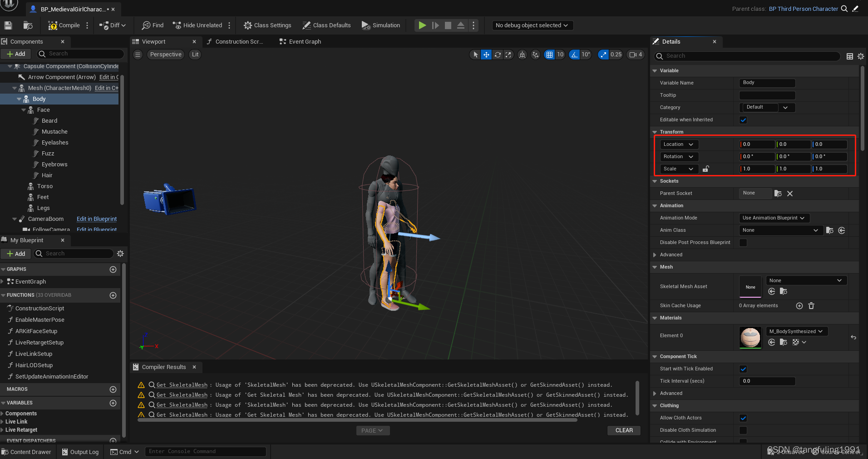Open the Category Default dropdown

pyautogui.click(x=767, y=107)
